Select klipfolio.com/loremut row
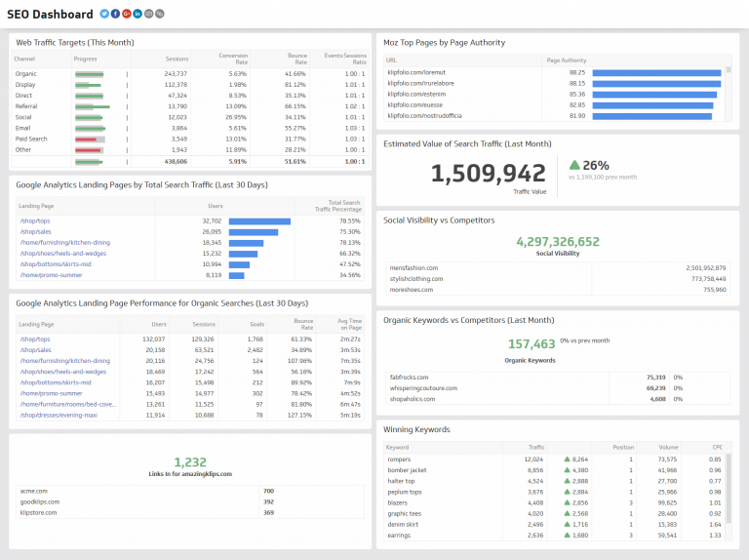Screen dimensions: 749x560 point(416,72)
